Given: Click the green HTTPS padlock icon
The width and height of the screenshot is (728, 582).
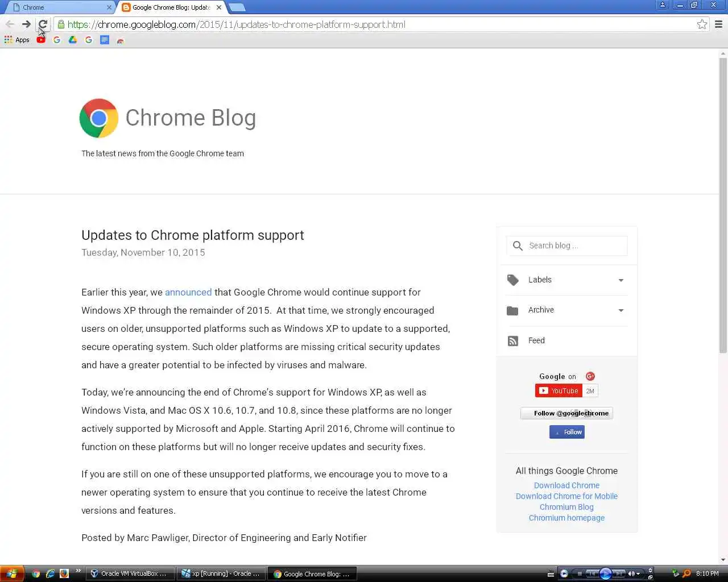Looking at the screenshot, I should 61,24.
